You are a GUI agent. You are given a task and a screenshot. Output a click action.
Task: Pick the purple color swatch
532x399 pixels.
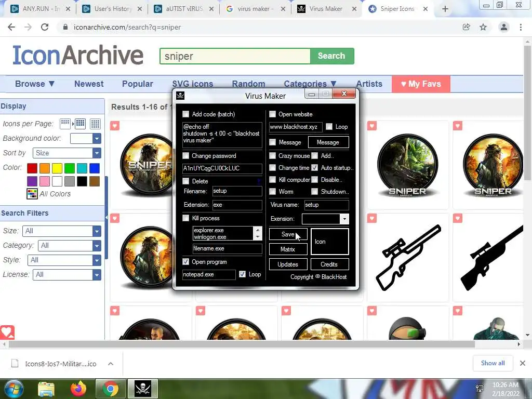point(32,181)
